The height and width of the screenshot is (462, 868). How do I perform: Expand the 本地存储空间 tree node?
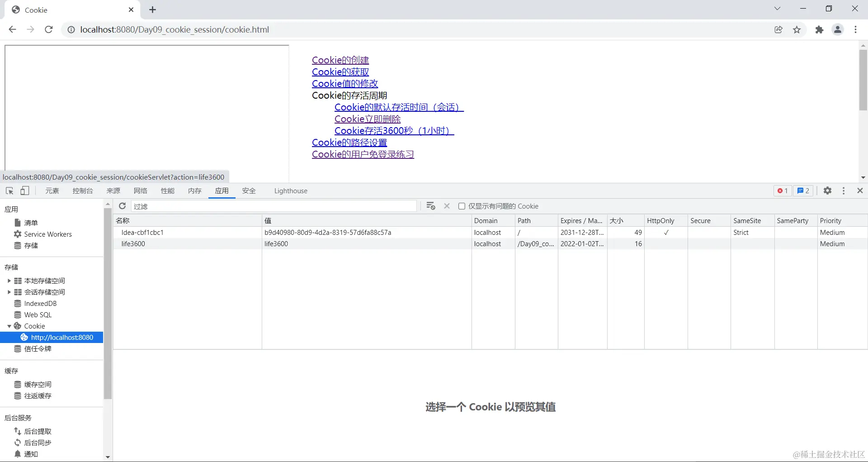tap(9, 281)
